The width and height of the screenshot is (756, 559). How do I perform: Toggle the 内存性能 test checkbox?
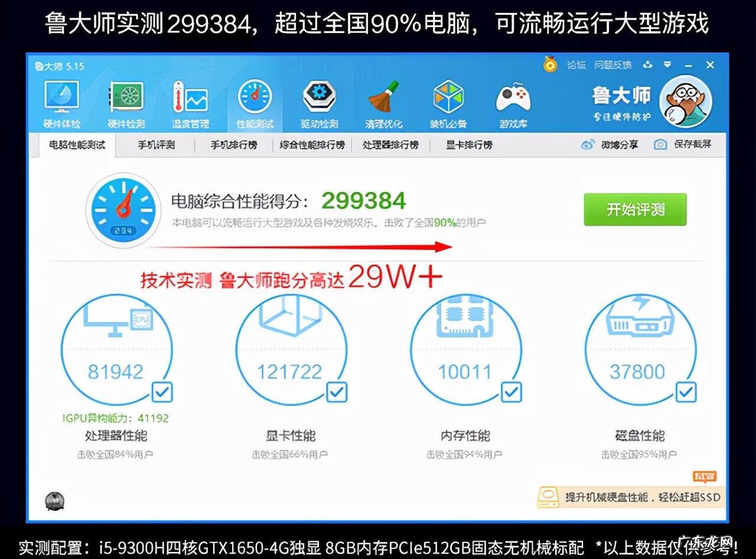pyautogui.click(x=511, y=391)
